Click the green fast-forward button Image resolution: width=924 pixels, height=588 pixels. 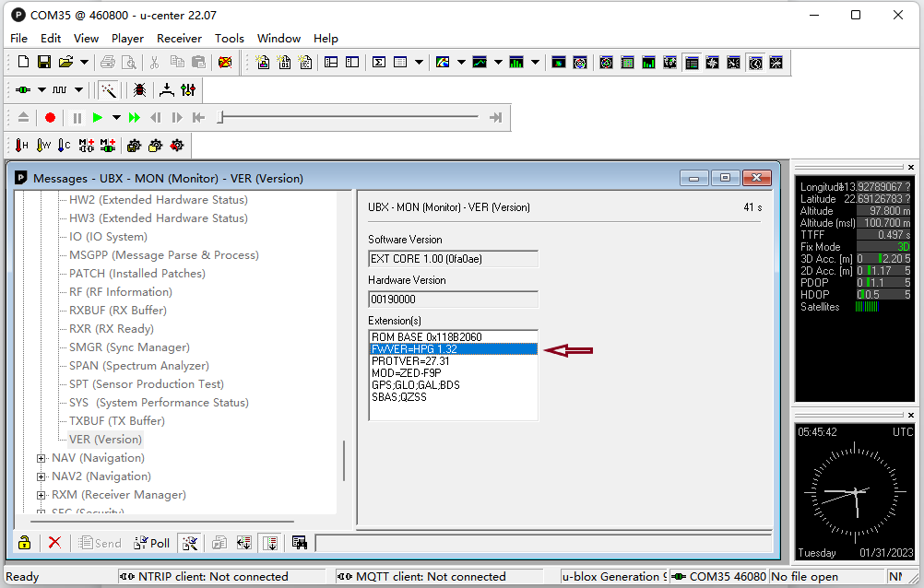click(x=135, y=118)
